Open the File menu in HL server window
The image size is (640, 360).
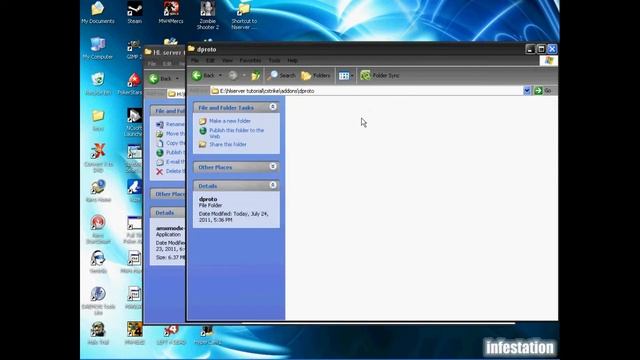[x=151, y=64]
